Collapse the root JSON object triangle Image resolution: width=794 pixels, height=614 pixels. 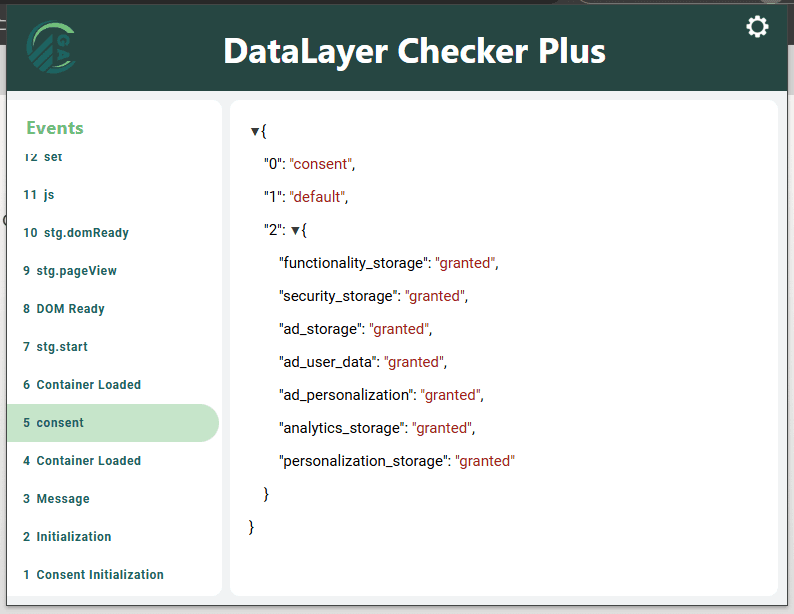pos(255,132)
